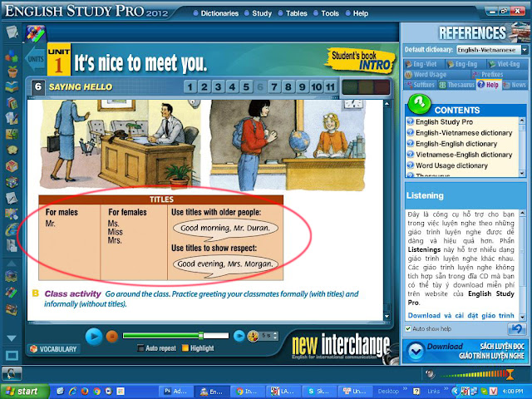The width and height of the screenshot is (532, 399).
Task: Click Download và cài đặt giáo trình link
Action: (x=461, y=316)
